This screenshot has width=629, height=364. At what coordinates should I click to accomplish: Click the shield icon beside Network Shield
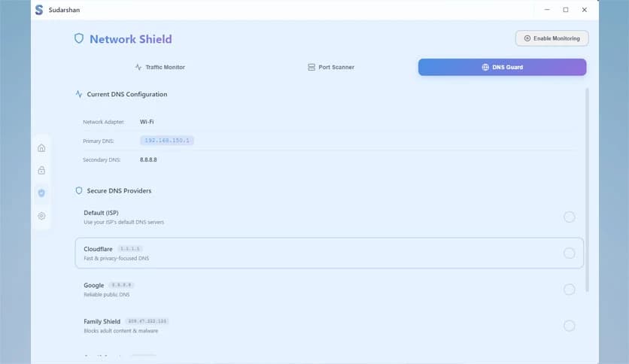[x=79, y=38]
